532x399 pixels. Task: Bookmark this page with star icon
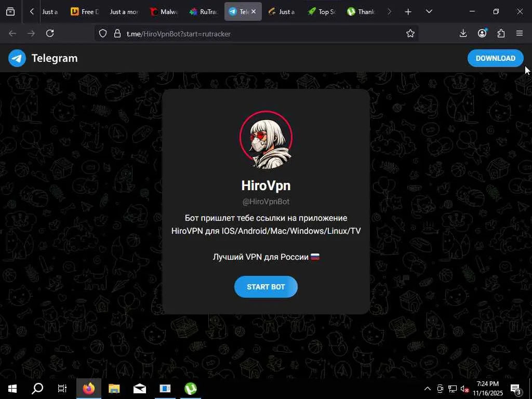pos(410,33)
